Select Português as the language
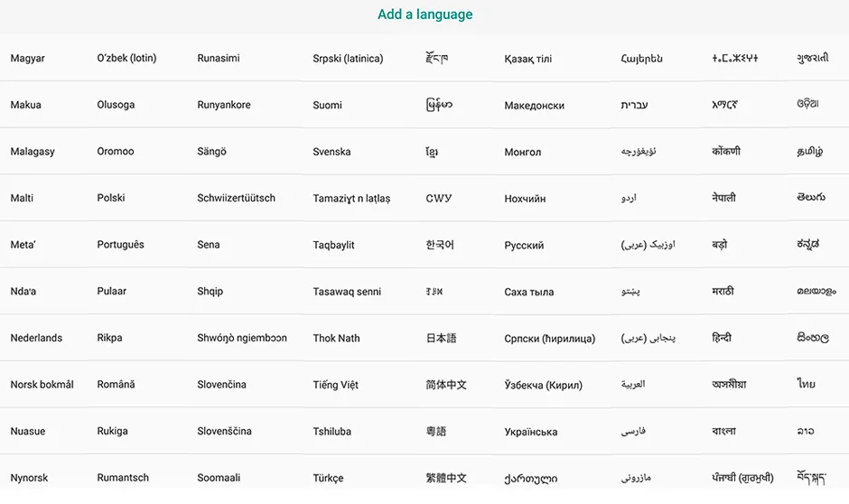Screen dimensions: 849x504 point(121,245)
